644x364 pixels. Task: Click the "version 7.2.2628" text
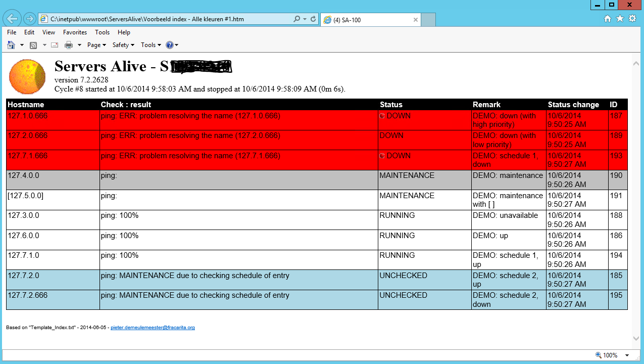81,80
